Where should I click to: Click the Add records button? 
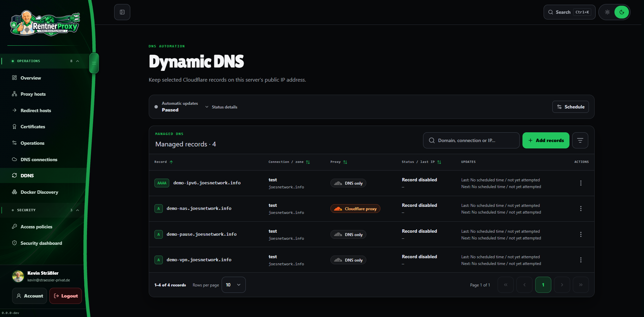click(546, 140)
